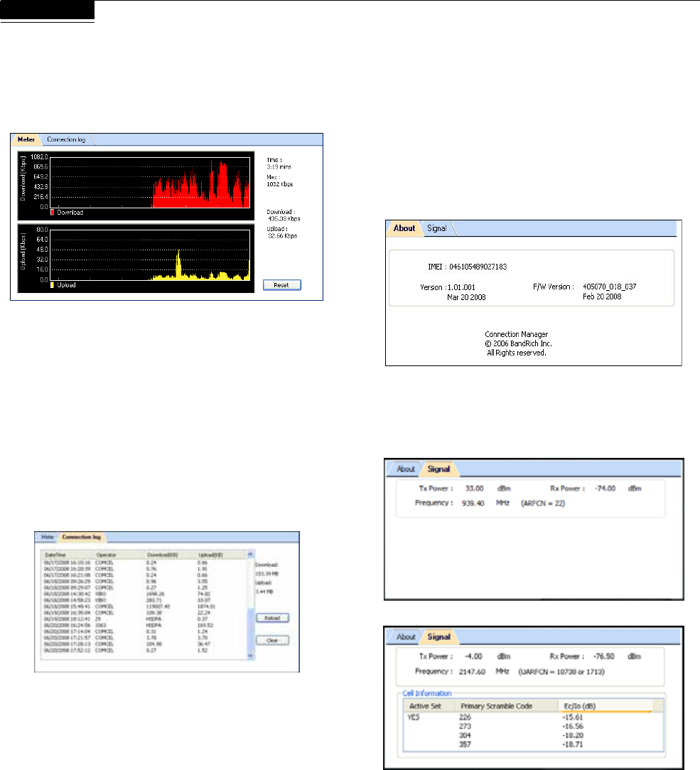This screenshot has width=700, height=770.
Task: Click the red Download legend swatch
Action: (x=53, y=213)
